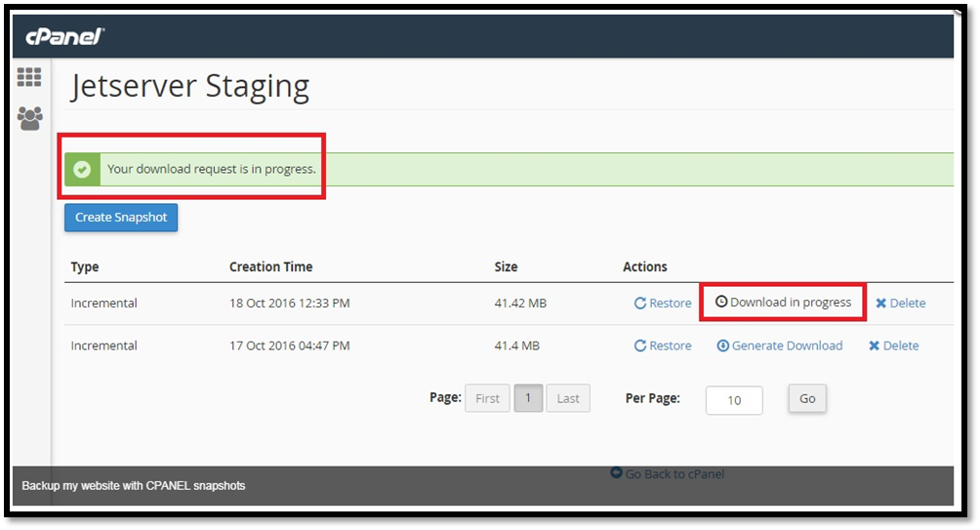Click the Size column header
Image resolution: width=980 pixels, height=530 pixels.
[x=506, y=266]
